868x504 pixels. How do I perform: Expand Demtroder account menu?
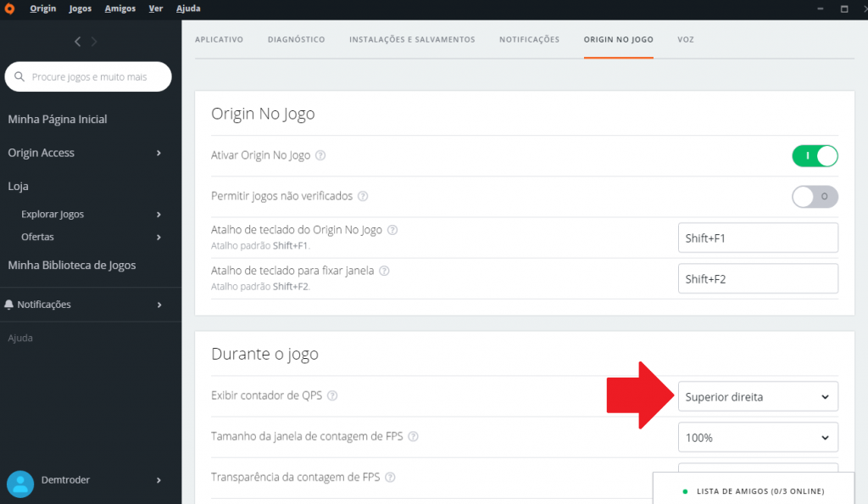tap(159, 480)
